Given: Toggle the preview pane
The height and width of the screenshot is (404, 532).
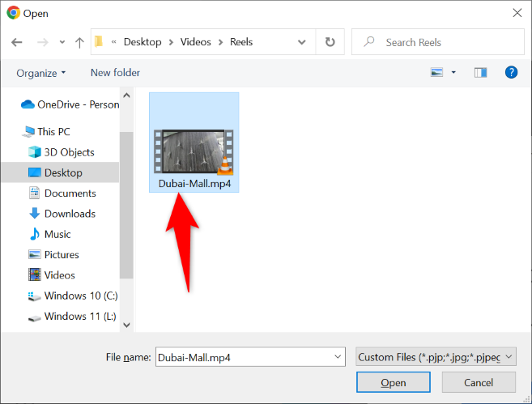Looking at the screenshot, I should [x=480, y=72].
